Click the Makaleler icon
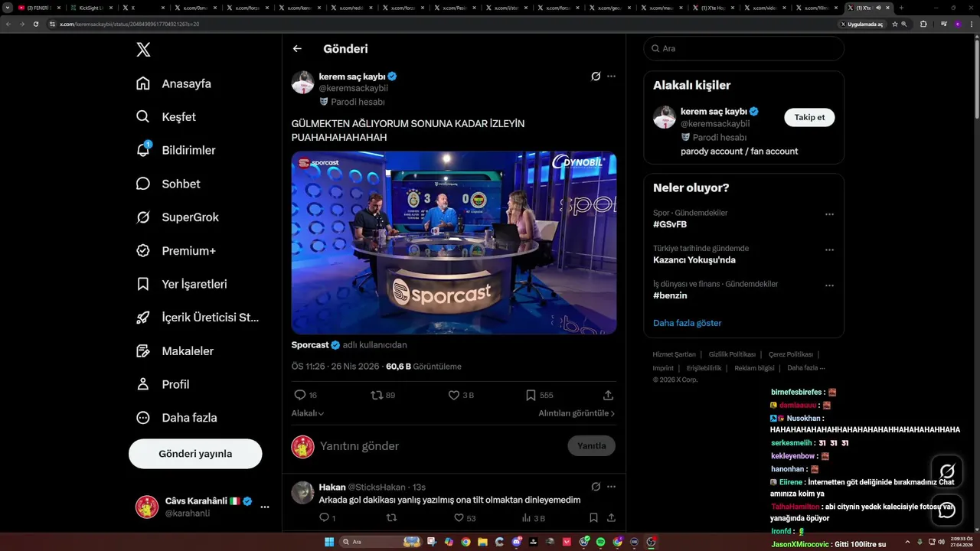 click(143, 350)
